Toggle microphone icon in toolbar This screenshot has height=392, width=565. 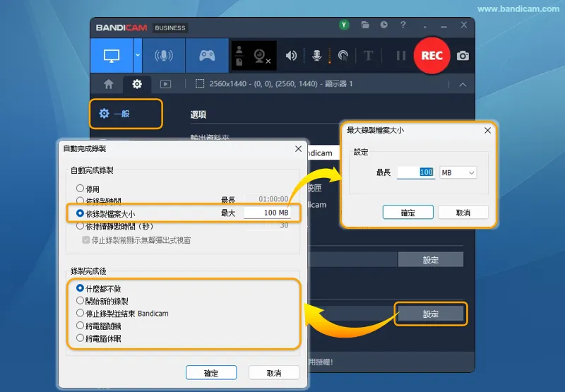pos(316,56)
